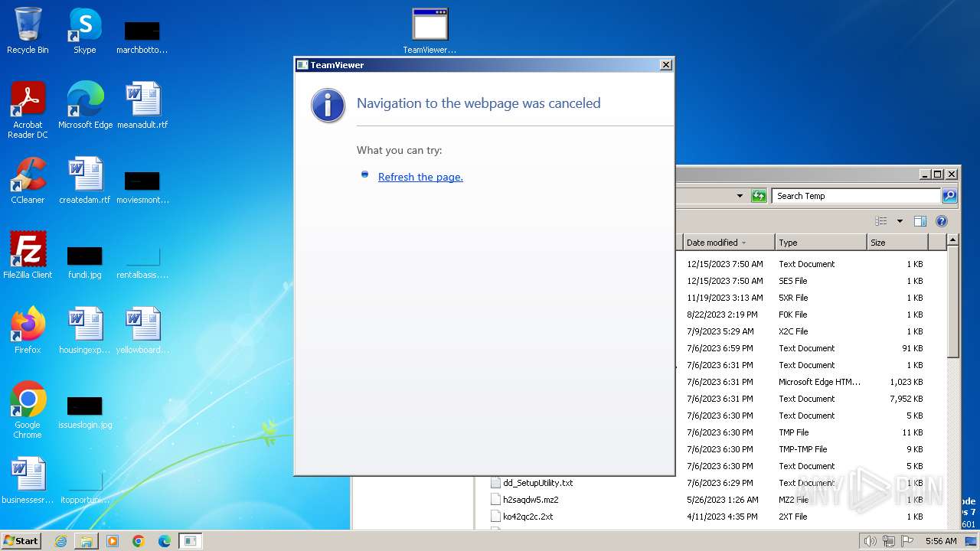The image size is (980, 551).
Task: Open the Start menu
Action: (21, 540)
